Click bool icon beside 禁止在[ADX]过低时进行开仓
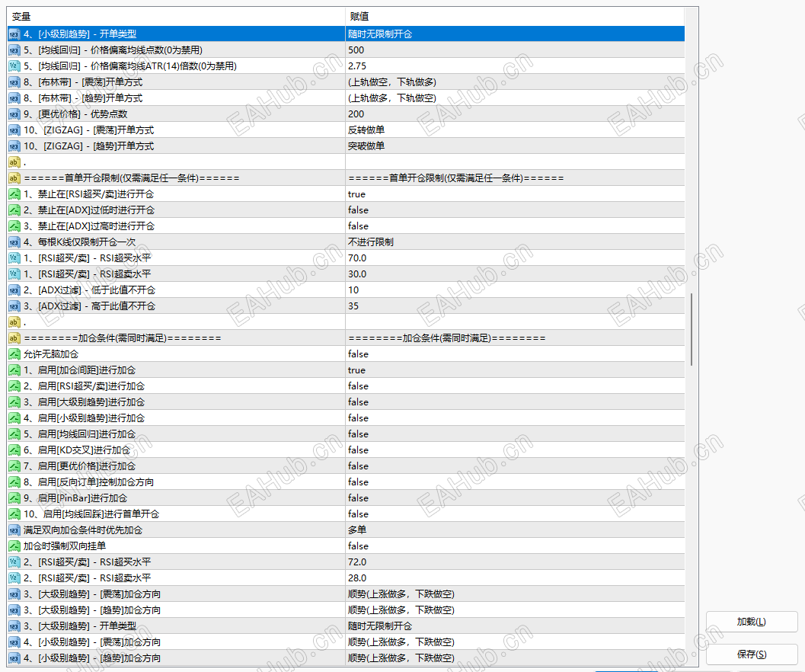This screenshot has width=805, height=672. pyautogui.click(x=14, y=210)
